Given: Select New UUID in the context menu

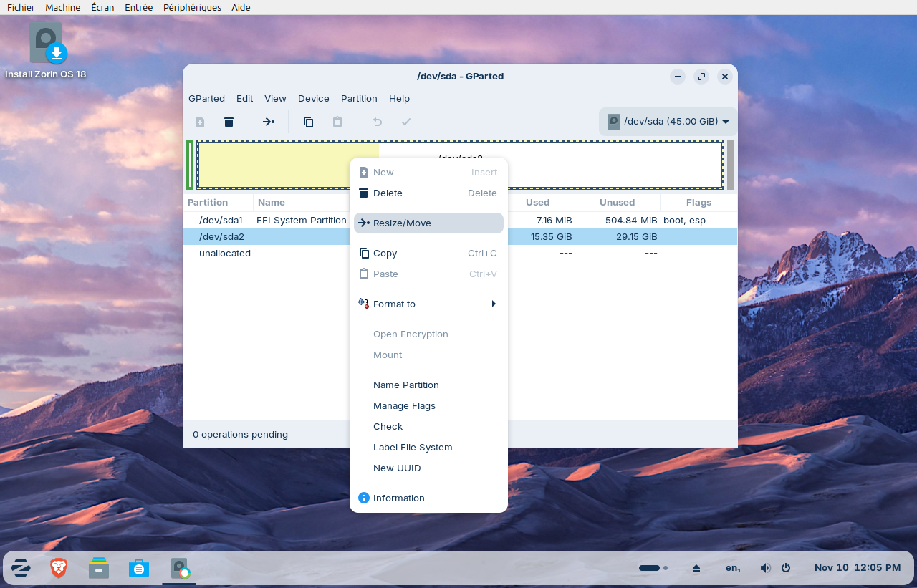Looking at the screenshot, I should [428, 468].
